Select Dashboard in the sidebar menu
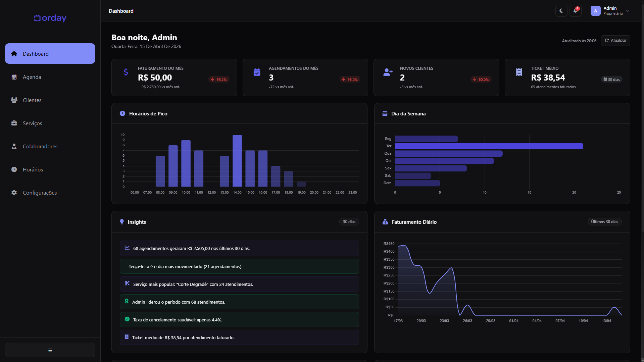The height and width of the screenshot is (362, 644). point(35,53)
